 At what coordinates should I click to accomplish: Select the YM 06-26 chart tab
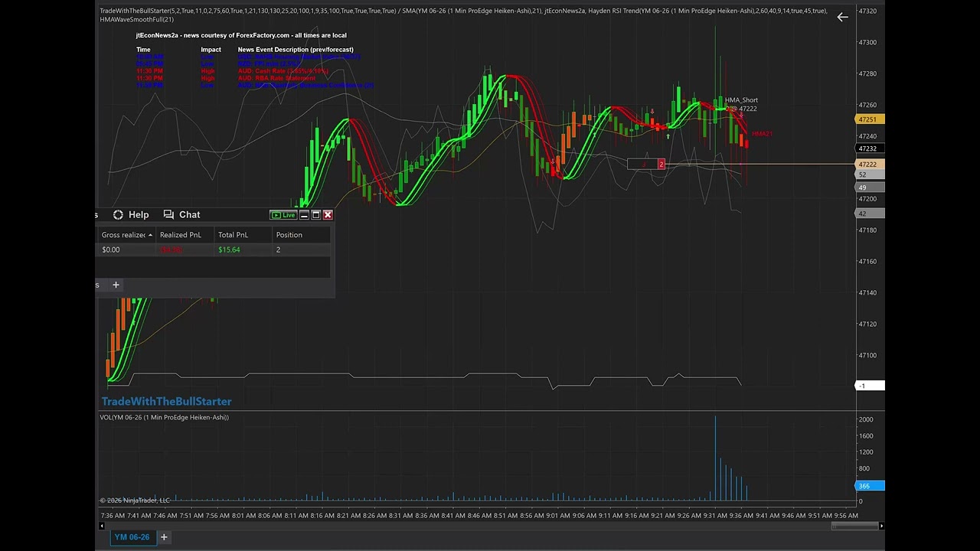pos(132,537)
